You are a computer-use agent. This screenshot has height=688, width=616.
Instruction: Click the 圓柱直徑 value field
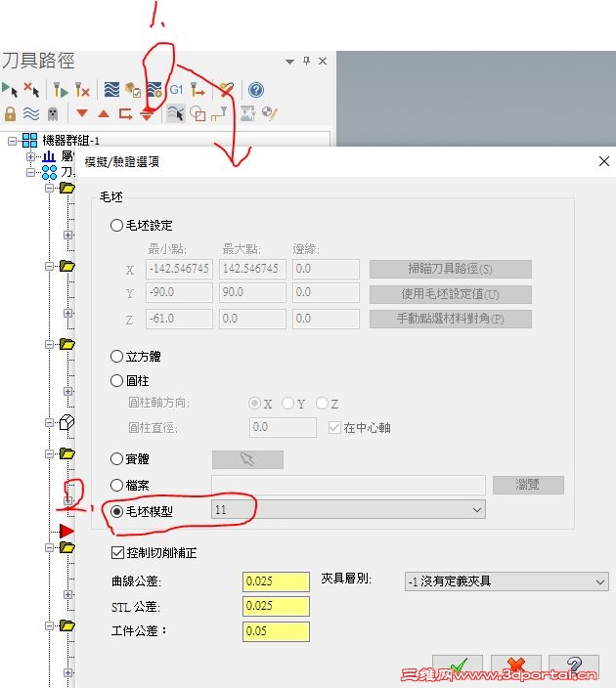pos(284,427)
